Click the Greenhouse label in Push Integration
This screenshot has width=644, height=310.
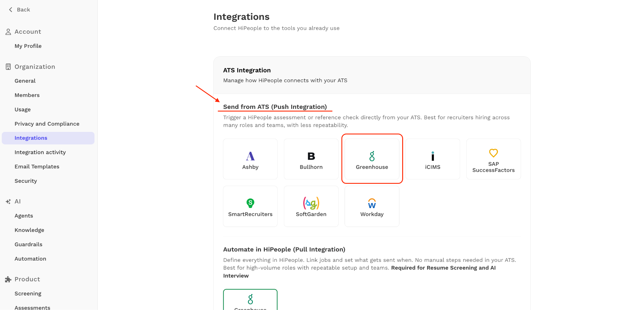coord(372,167)
